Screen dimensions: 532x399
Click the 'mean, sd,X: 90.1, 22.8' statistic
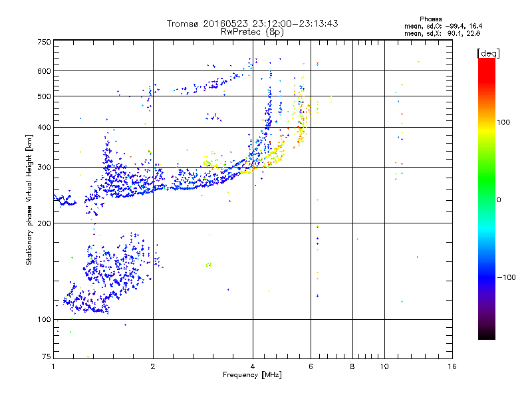[442, 33]
